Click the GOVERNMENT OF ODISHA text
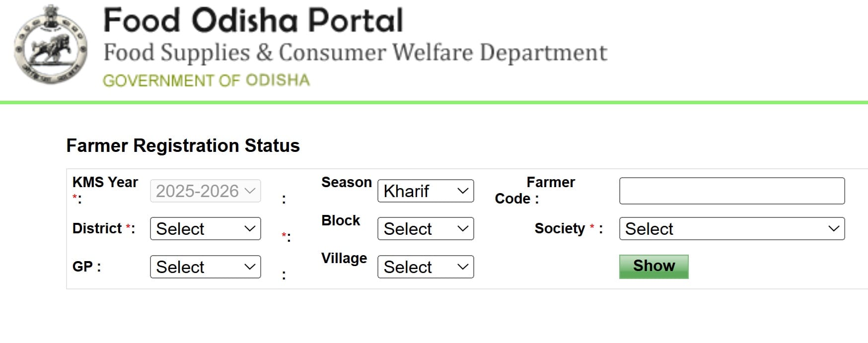 coord(206,79)
